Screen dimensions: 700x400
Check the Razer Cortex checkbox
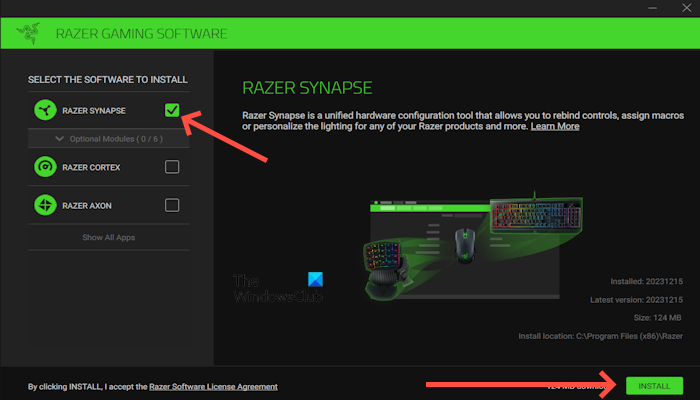[172, 167]
